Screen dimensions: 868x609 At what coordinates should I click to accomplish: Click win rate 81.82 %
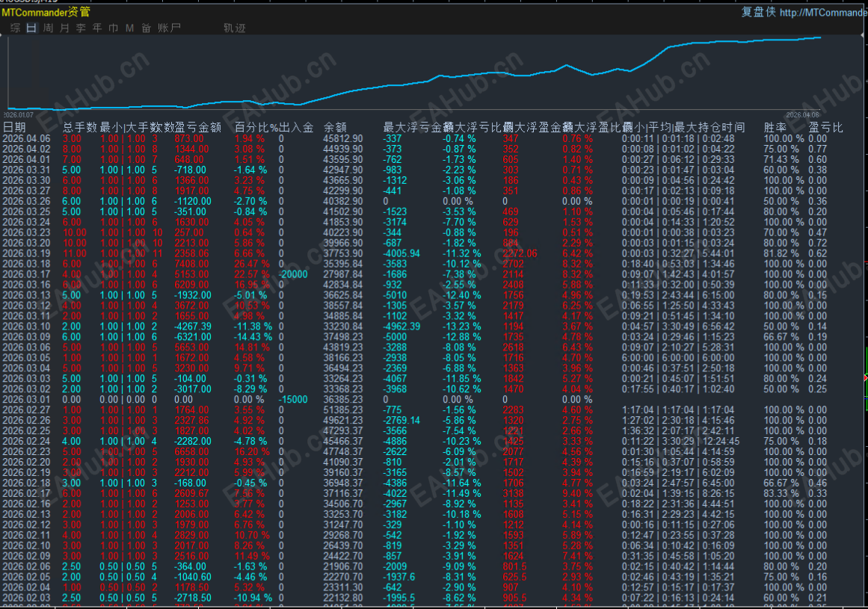tap(781, 253)
